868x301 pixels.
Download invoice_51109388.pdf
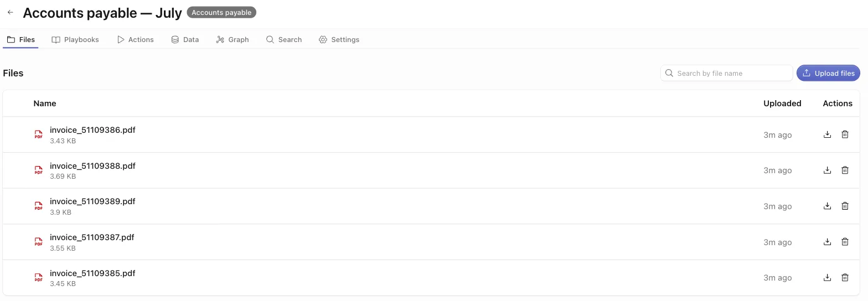[x=827, y=170]
